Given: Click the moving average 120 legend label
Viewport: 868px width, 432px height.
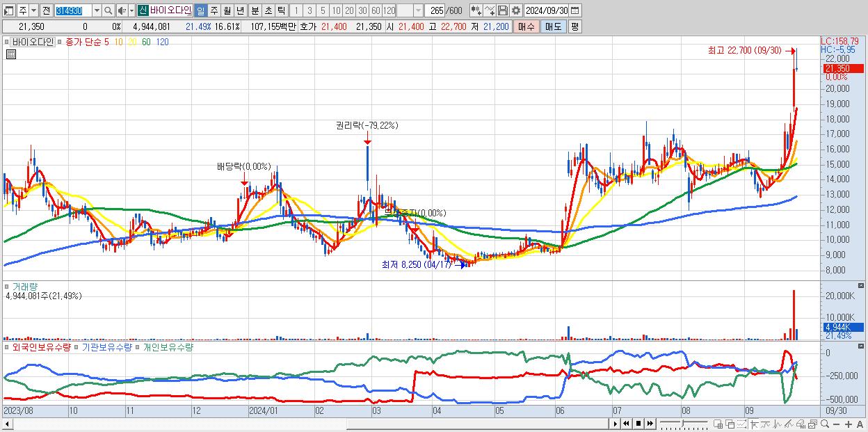Looking at the screenshot, I should [x=162, y=42].
